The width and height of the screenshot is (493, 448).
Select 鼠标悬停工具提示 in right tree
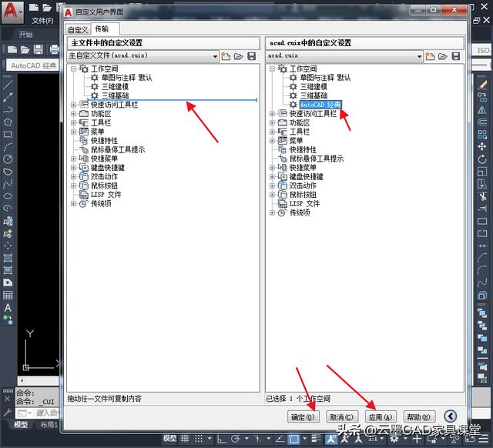(317, 159)
